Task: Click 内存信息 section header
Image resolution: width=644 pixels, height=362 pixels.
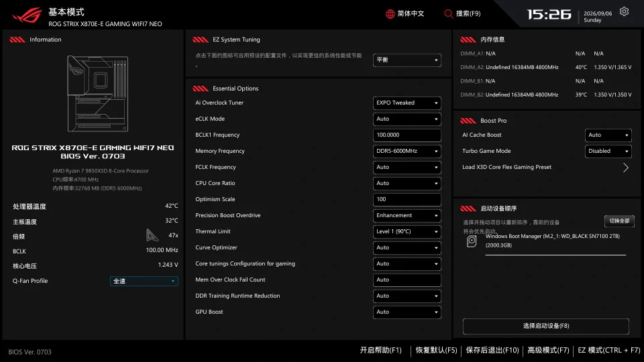Action: click(492, 40)
